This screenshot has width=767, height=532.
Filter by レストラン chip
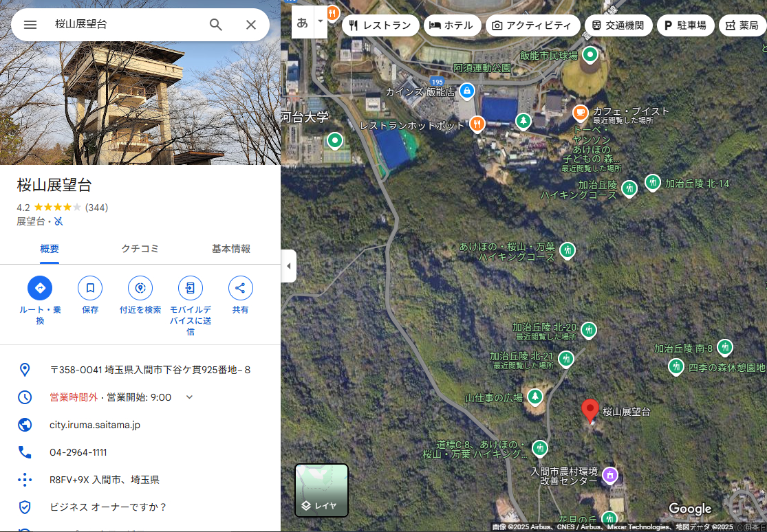[380, 25]
